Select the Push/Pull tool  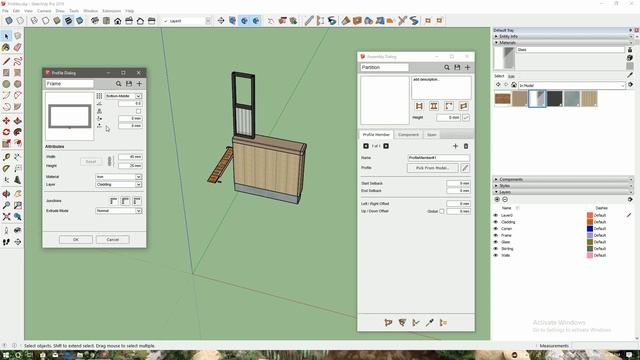coord(18,121)
